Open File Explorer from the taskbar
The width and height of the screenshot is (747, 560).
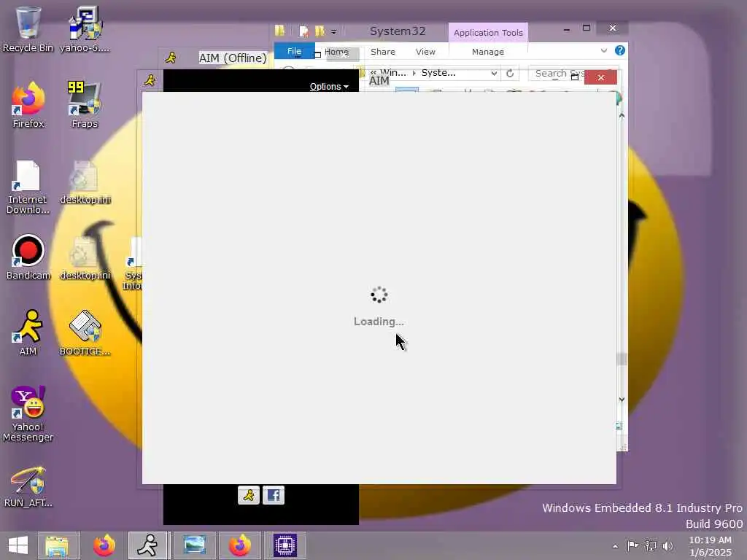[57, 545]
